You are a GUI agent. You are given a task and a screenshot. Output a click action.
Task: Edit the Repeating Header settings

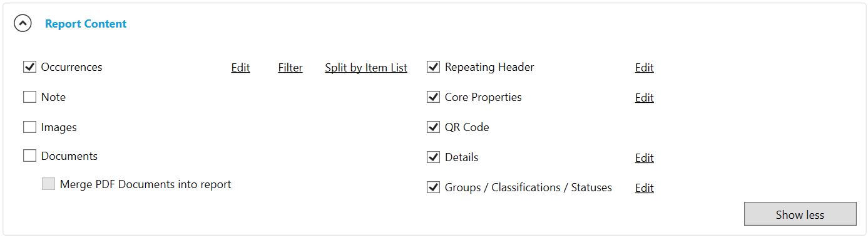click(x=644, y=68)
